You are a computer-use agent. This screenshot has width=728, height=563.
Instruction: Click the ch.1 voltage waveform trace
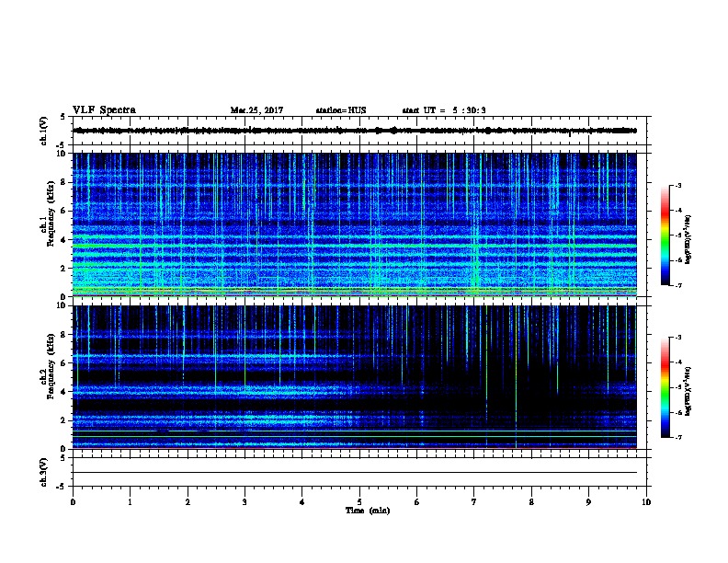355,131
